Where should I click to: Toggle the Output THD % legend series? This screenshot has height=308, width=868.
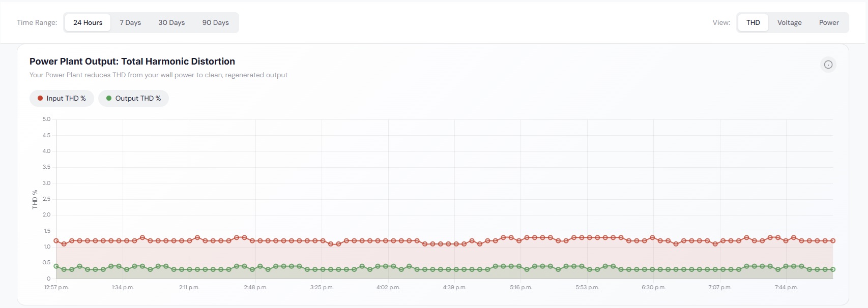click(133, 99)
